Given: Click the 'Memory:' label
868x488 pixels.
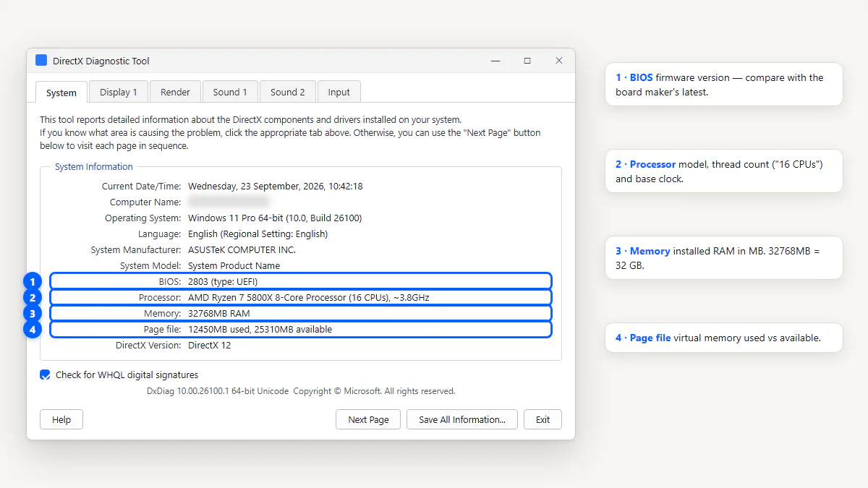Looking at the screenshot, I should tap(162, 313).
